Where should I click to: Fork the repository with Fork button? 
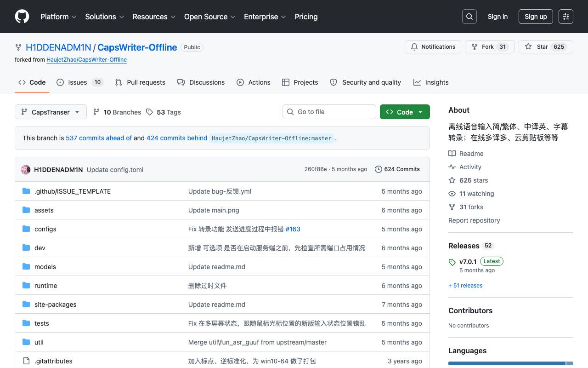490,47
